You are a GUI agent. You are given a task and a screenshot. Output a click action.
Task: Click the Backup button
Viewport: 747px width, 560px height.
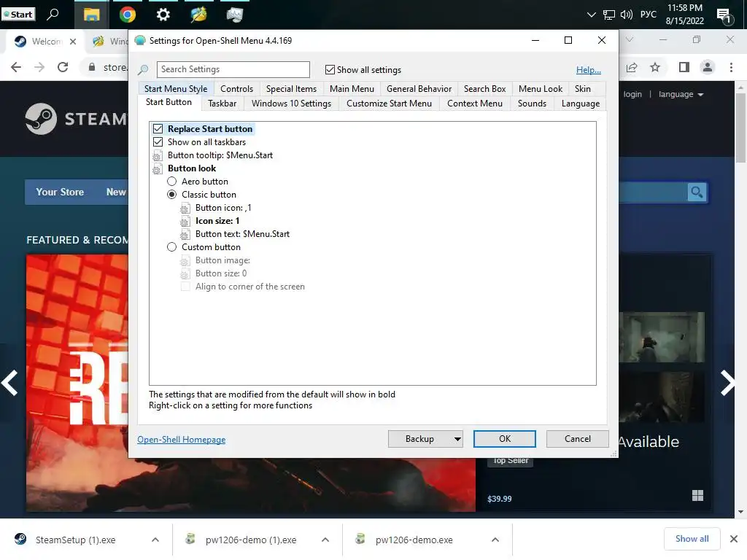419,439
